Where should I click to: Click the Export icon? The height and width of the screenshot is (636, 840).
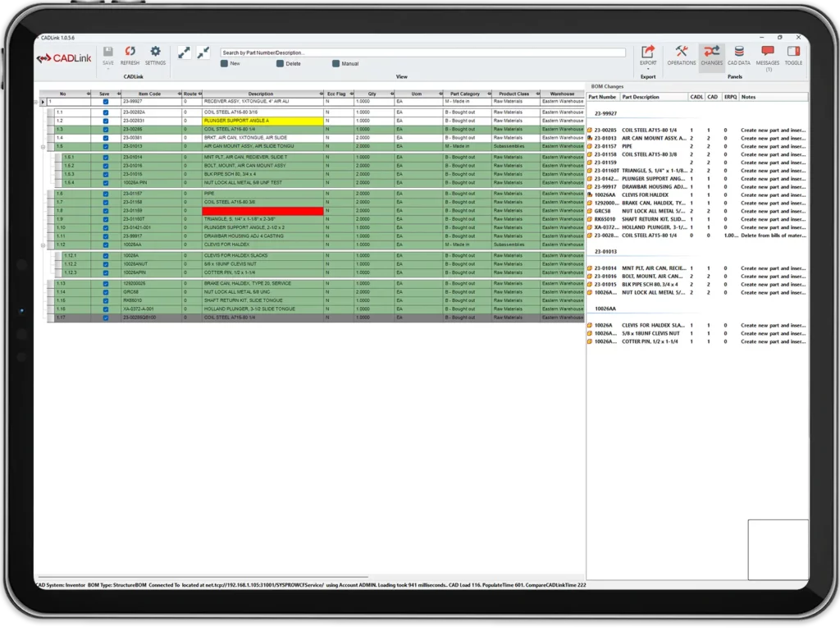pos(648,52)
